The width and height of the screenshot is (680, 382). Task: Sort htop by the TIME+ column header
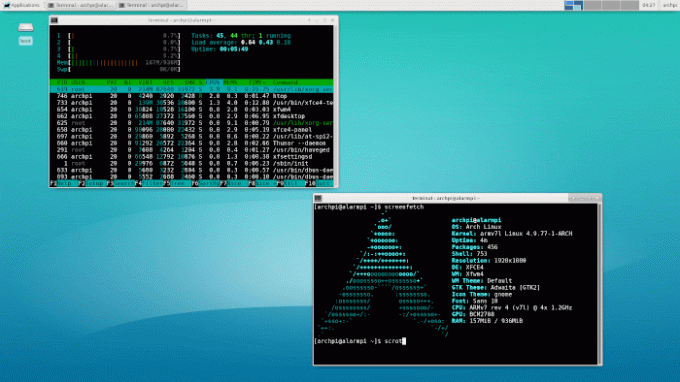(257, 82)
